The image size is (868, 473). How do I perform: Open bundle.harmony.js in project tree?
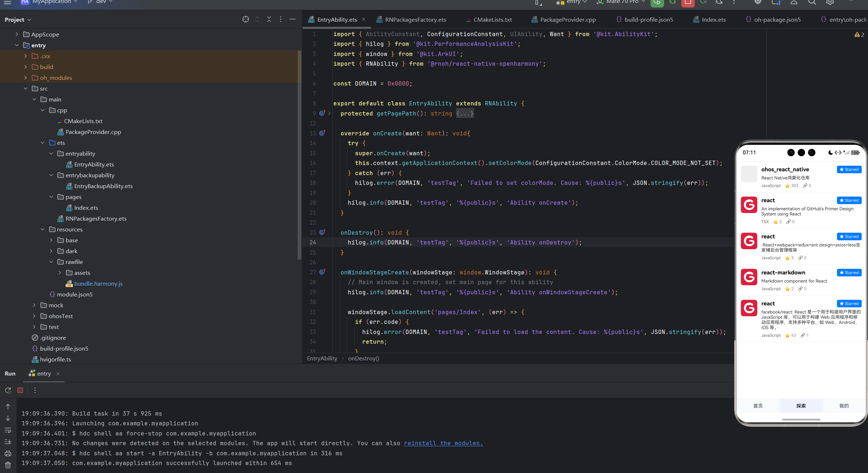(98, 283)
